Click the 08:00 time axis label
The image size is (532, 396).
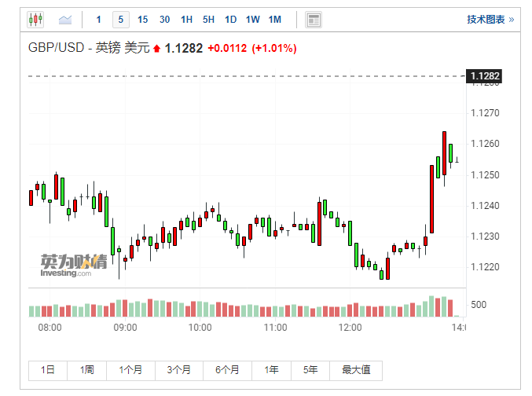pyautogui.click(x=50, y=328)
